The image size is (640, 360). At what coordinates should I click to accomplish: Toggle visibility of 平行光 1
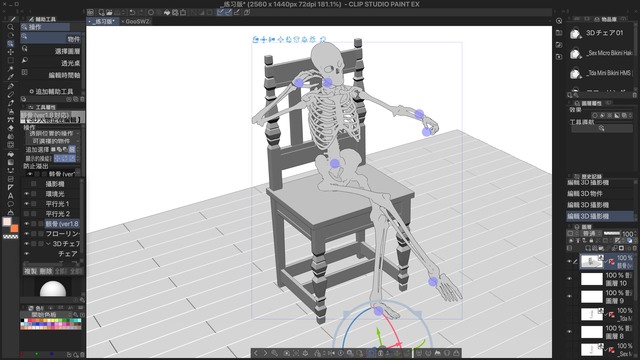[x=27, y=204]
